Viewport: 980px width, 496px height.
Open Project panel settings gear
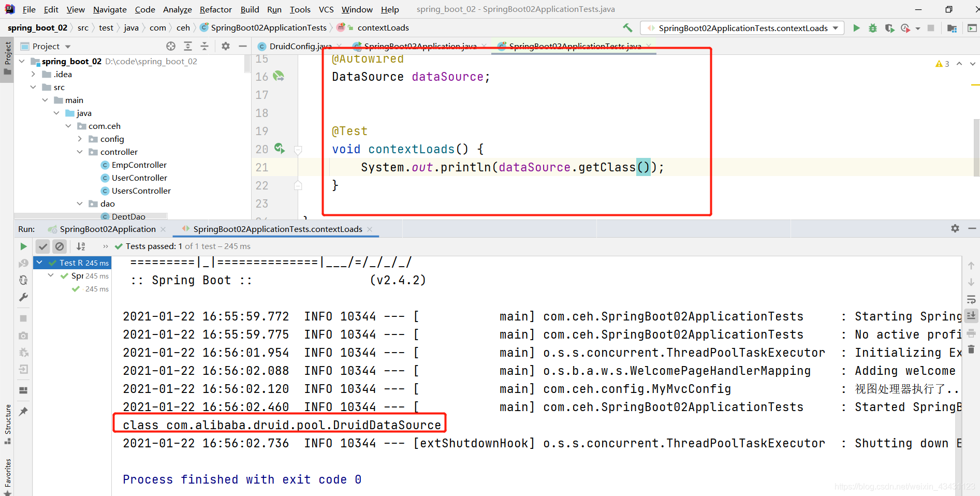coord(226,46)
